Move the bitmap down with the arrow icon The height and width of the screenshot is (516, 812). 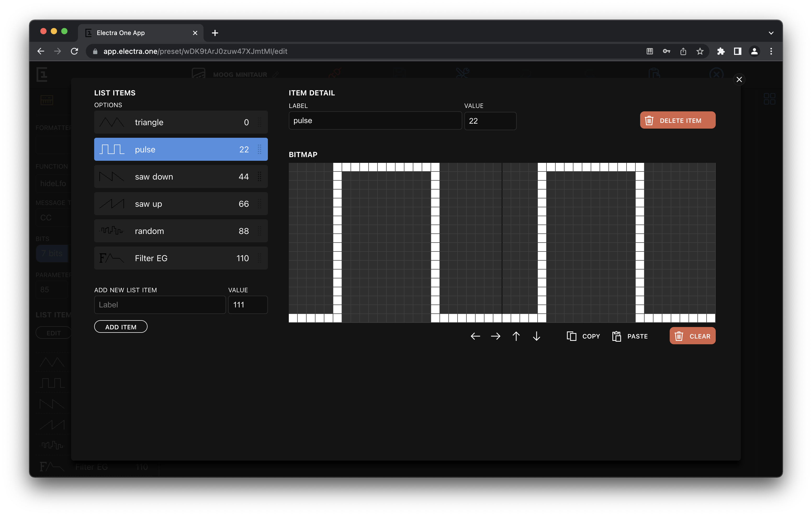537,336
